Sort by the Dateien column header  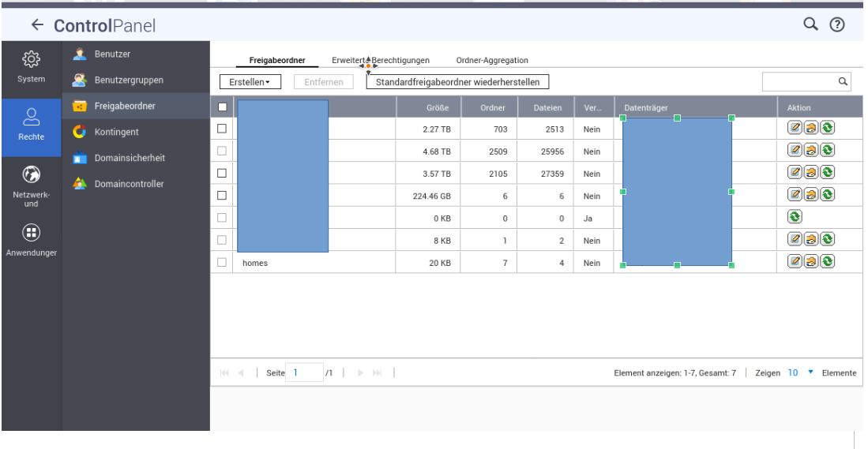pyautogui.click(x=547, y=107)
